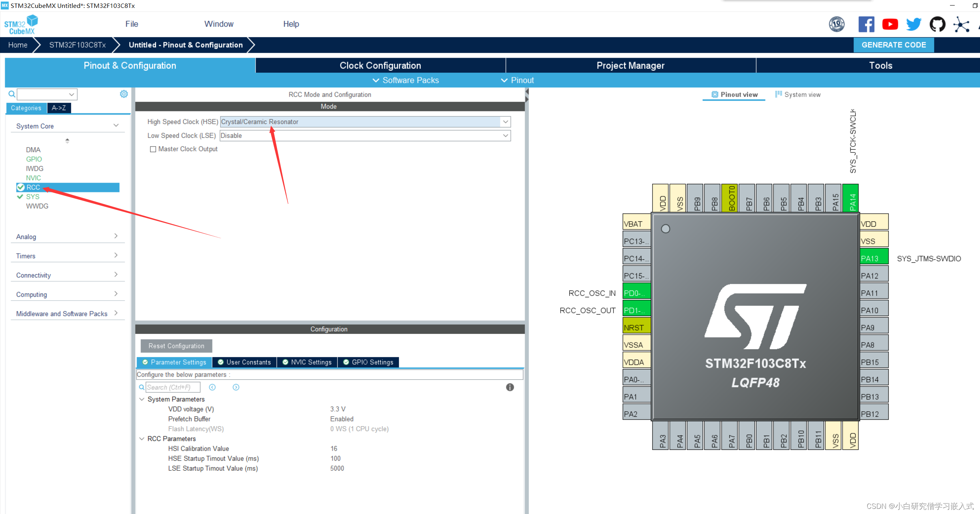980x514 pixels.
Task: Click the GENERATE CODE button
Action: [x=893, y=45]
